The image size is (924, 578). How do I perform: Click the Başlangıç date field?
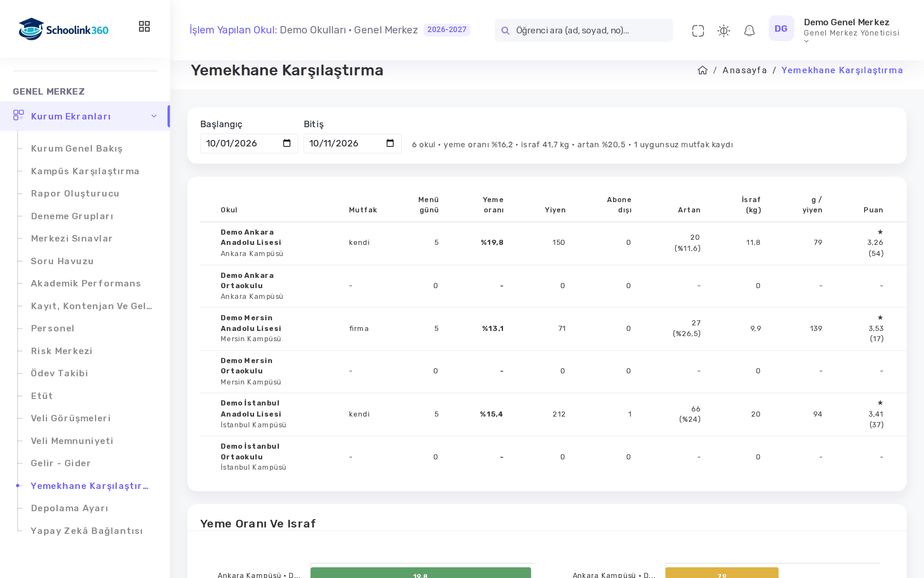pyautogui.click(x=249, y=143)
